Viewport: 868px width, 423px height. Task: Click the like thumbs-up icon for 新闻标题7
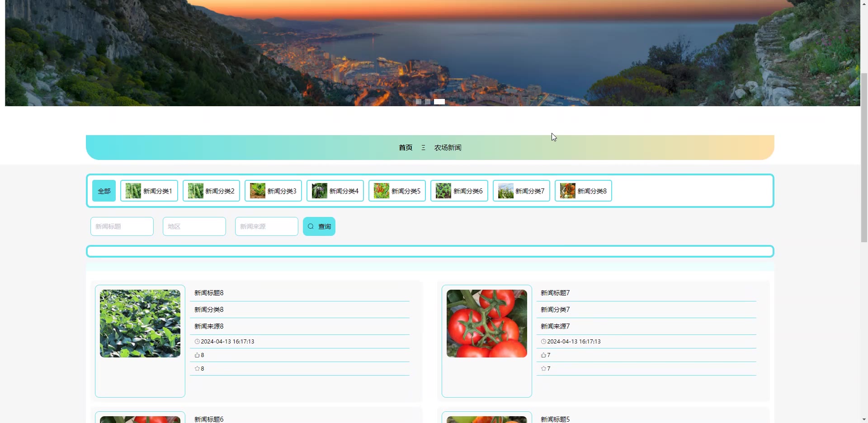tap(543, 355)
